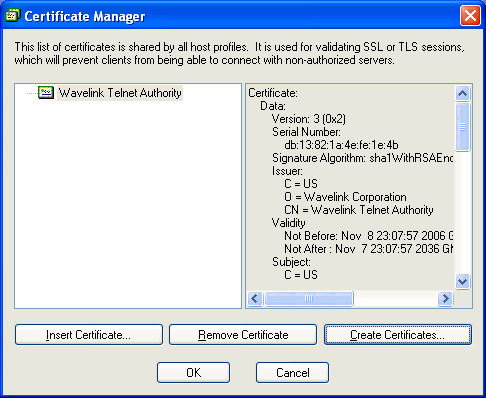486x398 pixels.
Task: Click the Not Before validity date line
Action: click(x=368, y=236)
